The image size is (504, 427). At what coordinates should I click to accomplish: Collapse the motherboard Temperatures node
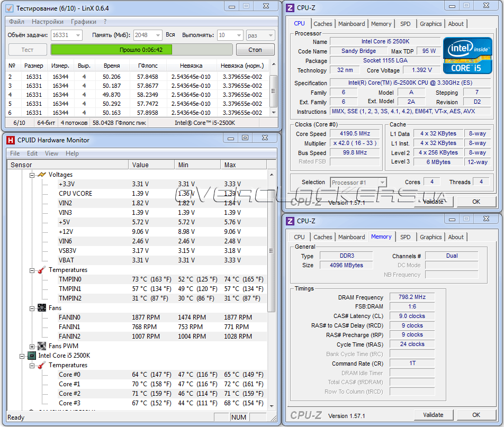(32, 270)
